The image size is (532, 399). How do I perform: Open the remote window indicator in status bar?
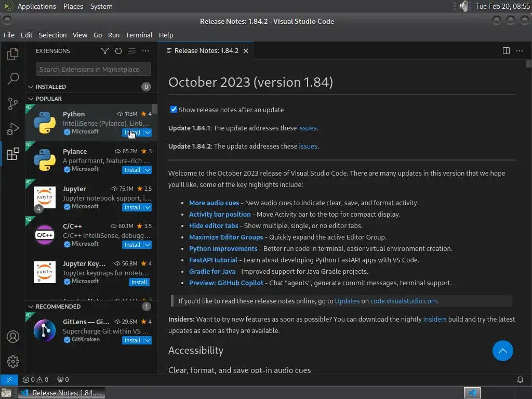[9, 380]
